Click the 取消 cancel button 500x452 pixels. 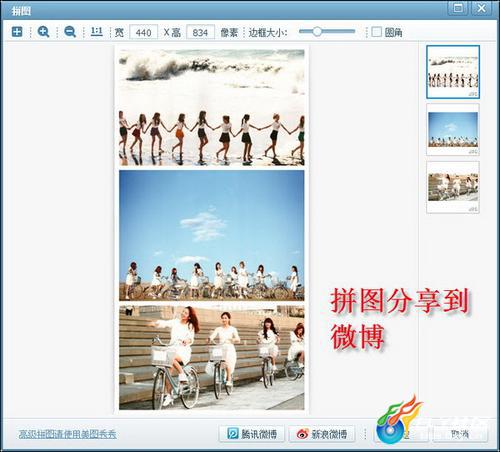point(460,434)
